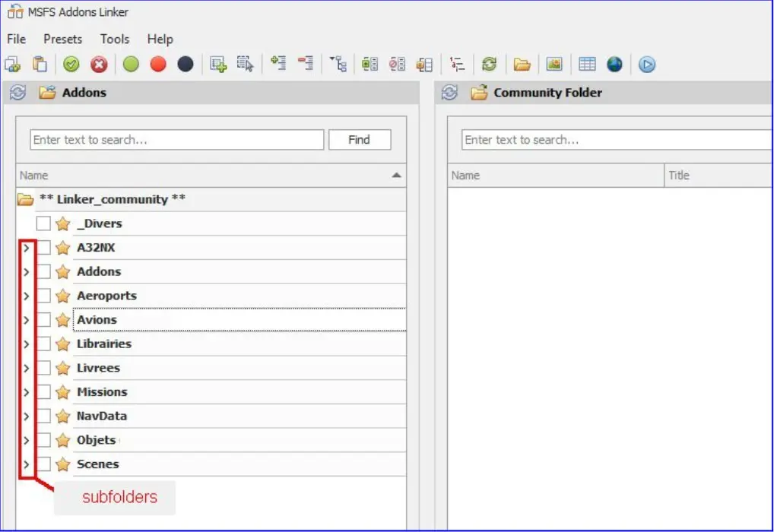
Task: Click the list with cursor pointer icon
Action: point(245,64)
